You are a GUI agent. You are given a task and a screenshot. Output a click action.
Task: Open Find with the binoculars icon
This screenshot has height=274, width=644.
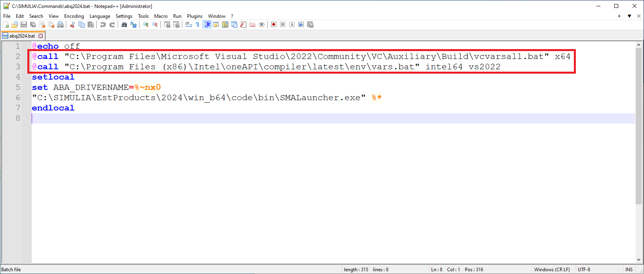click(124, 25)
